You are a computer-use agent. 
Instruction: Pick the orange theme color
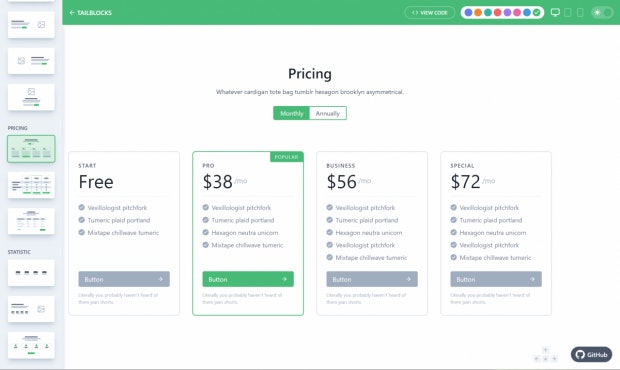click(x=478, y=13)
